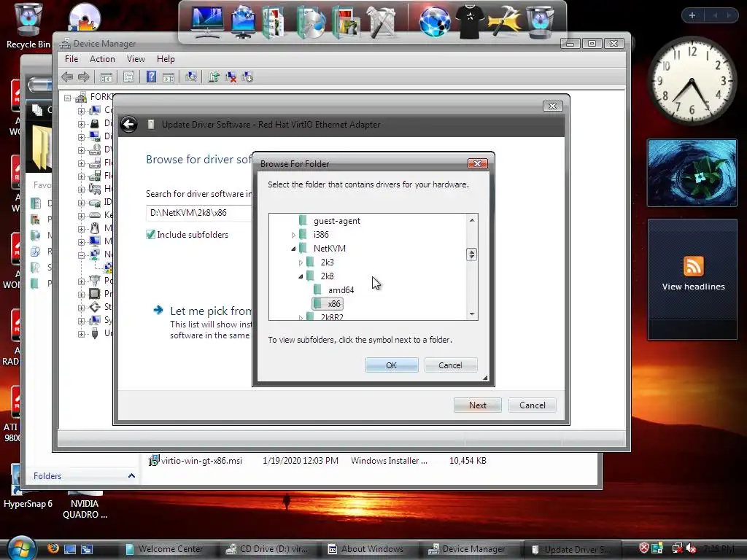Image resolution: width=747 pixels, height=560 pixels.
Task: Launch the blue globe browser dock icon
Action: pyautogui.click(x=434, y=21)
